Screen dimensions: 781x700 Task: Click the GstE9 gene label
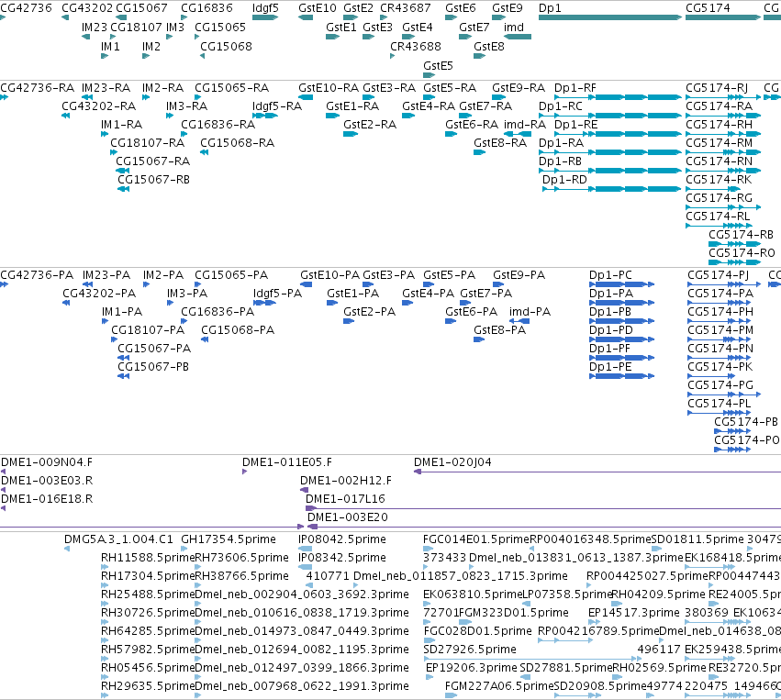[x=507, y=8]
